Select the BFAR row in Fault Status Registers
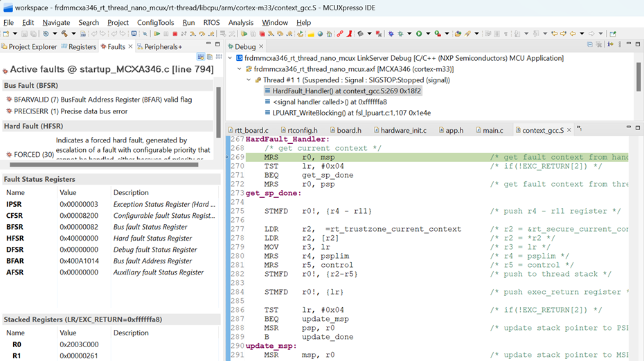The width and height of the screenshot is (644, 361). click(x=15, y=261)
